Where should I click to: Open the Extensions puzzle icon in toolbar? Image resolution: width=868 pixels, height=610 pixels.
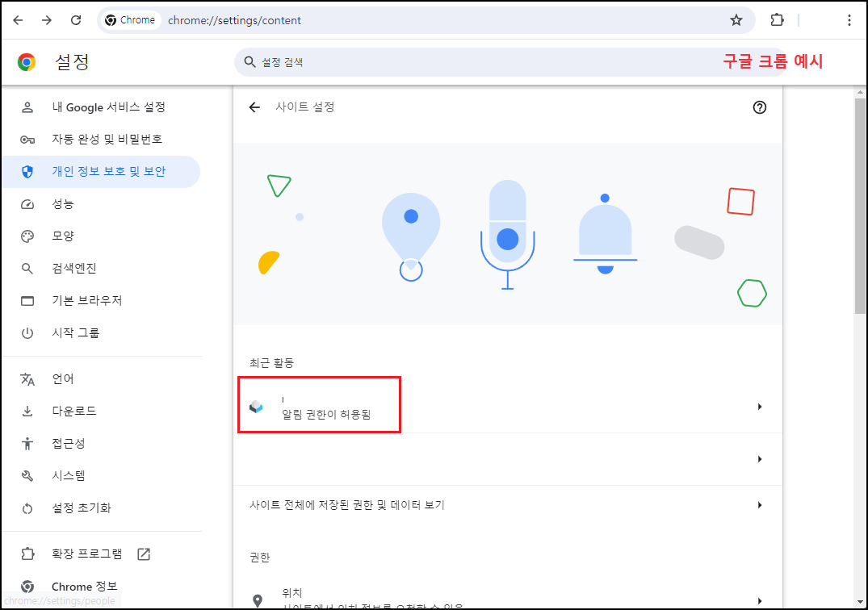click(x=777, y=20)
